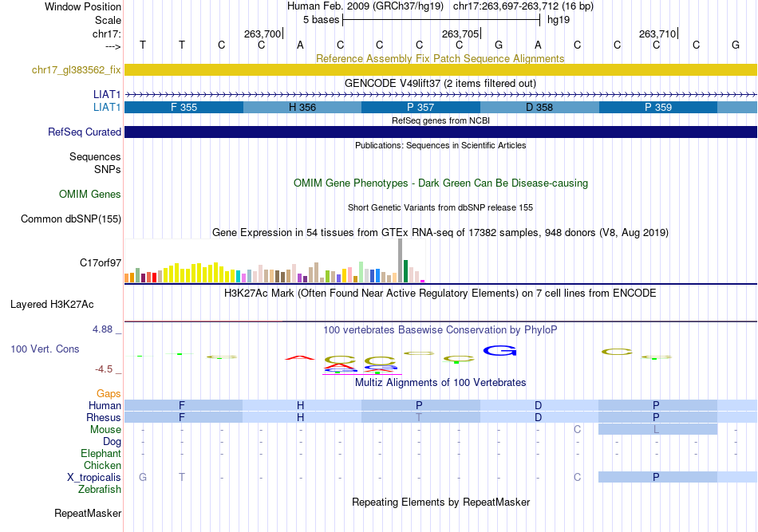Select the F 355 codon block in LIAT1
Viewport: 758px width, 532px height.
[x=184, y=107]
